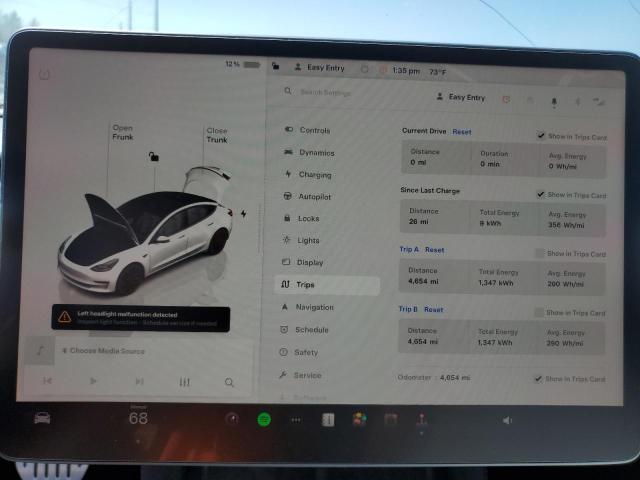Uncheck Odometer Show in Trips Card

coord(538,379)
